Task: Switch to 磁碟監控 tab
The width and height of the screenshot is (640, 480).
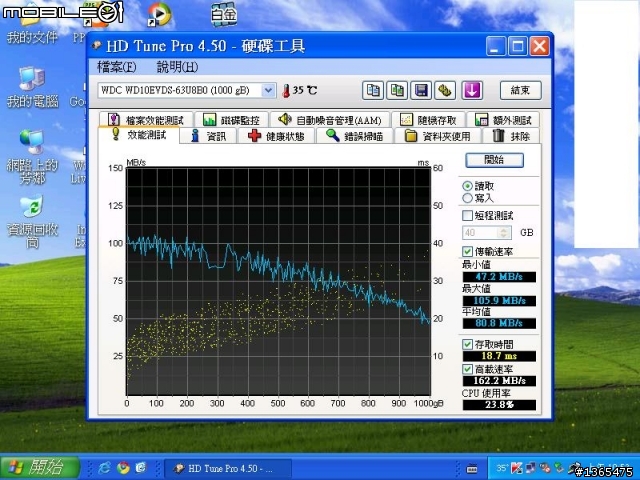Action: pos(231,120)
